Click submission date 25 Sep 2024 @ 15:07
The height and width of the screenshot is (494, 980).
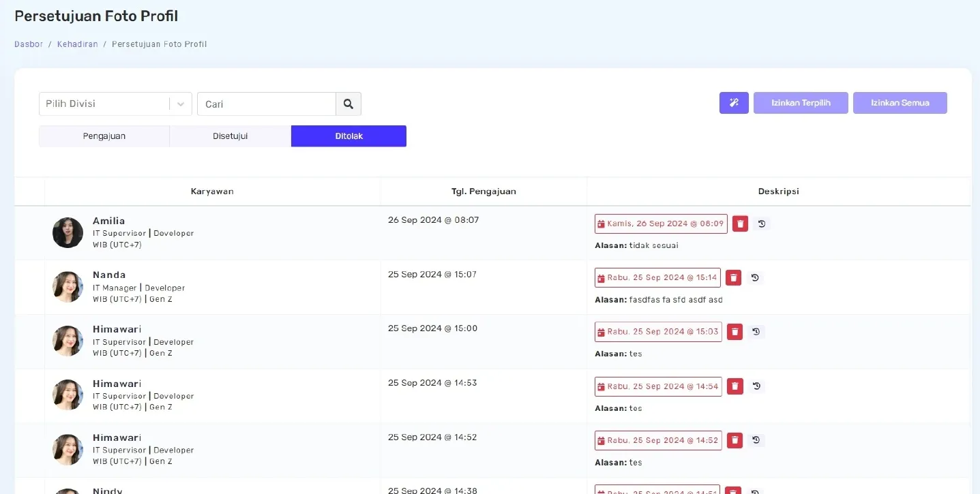[432, 275]
